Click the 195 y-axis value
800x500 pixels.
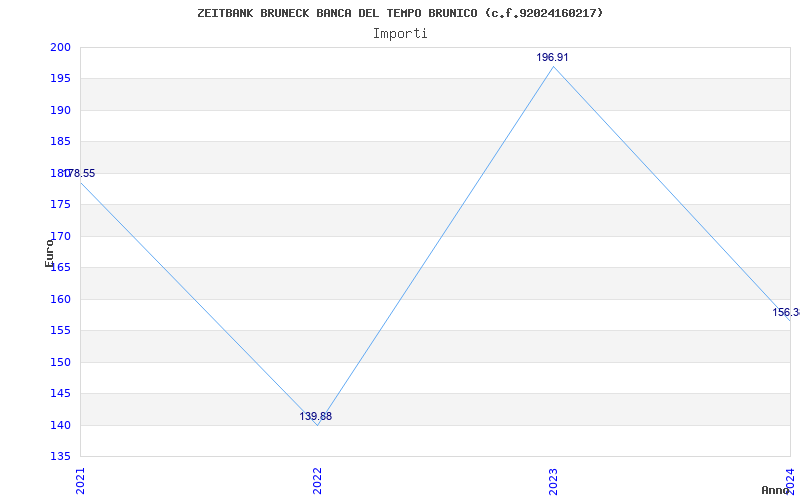[x=60, y=79]
